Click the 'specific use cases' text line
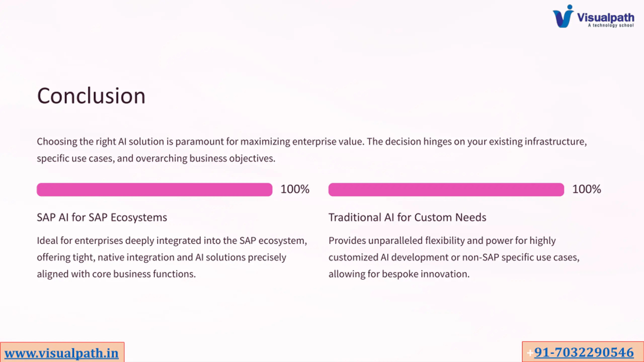 [x=156, y=158]
